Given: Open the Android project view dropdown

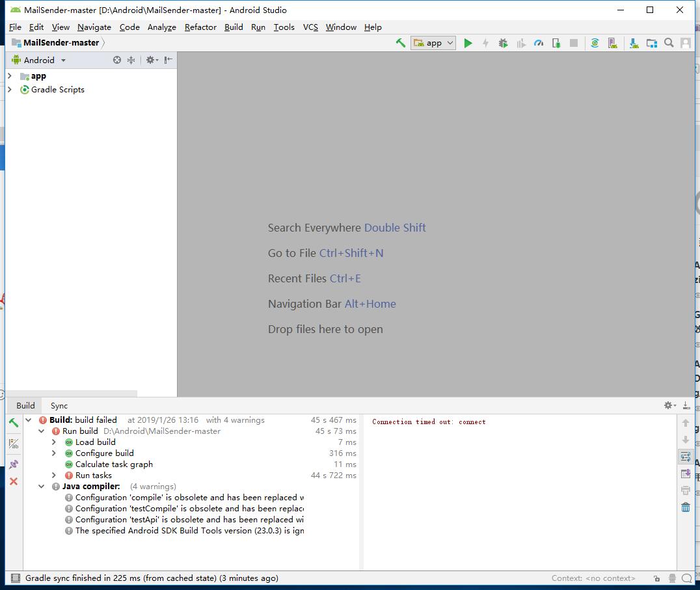Looking at the screenshot, I should point(39,60).
